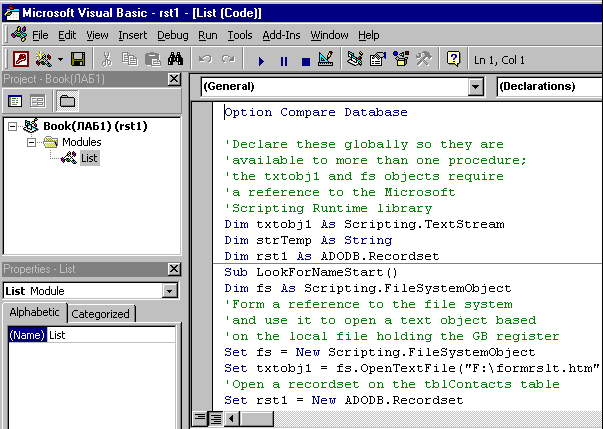Open the (General) object dropdown arrow
The image size is (603, 429).
(x=475, y=86)
